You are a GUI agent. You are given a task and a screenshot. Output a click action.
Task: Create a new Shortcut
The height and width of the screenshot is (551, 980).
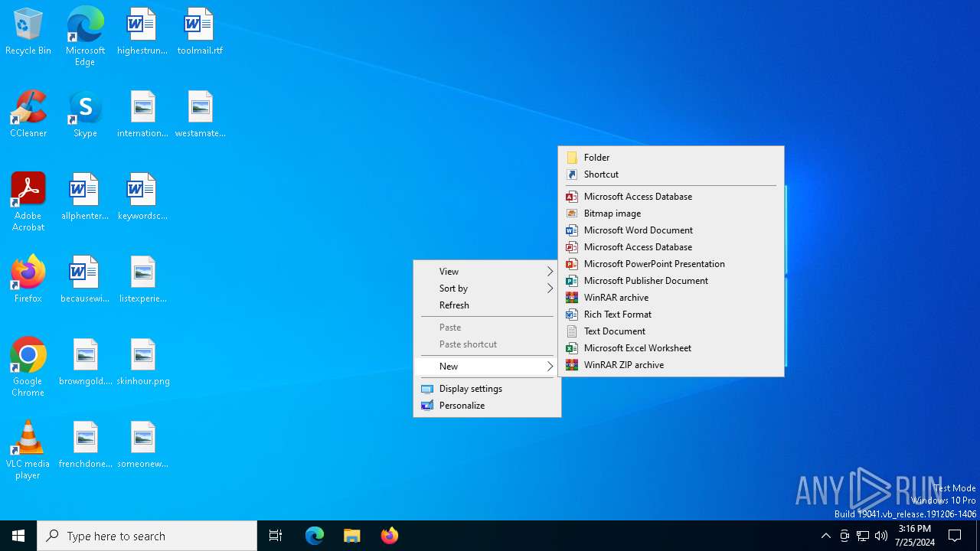point(671,174)
